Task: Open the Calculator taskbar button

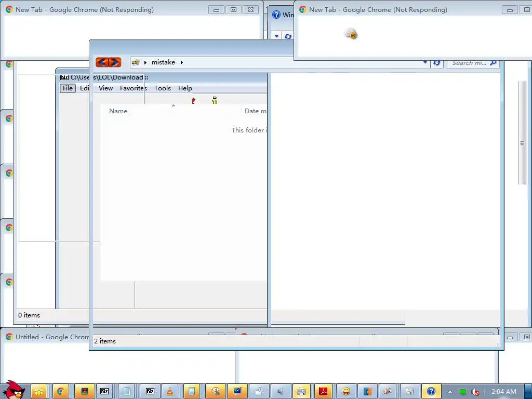Action: tap(191, 392)
